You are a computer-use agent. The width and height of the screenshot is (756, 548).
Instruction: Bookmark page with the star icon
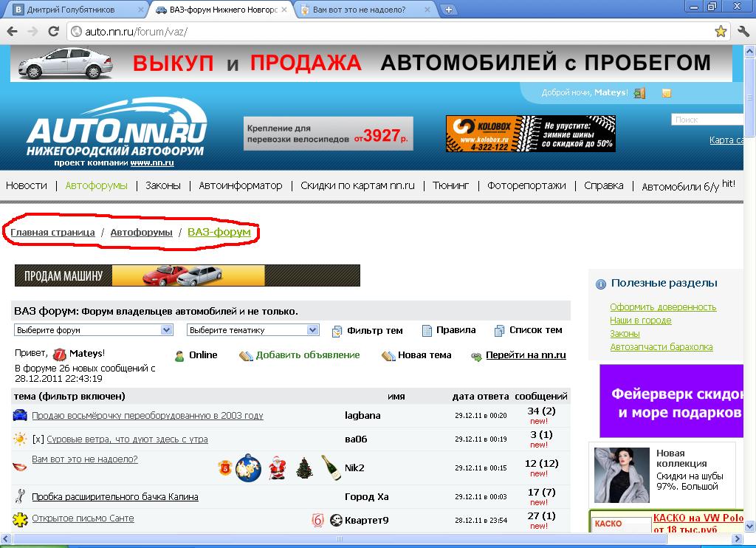(x=721, y=32)
